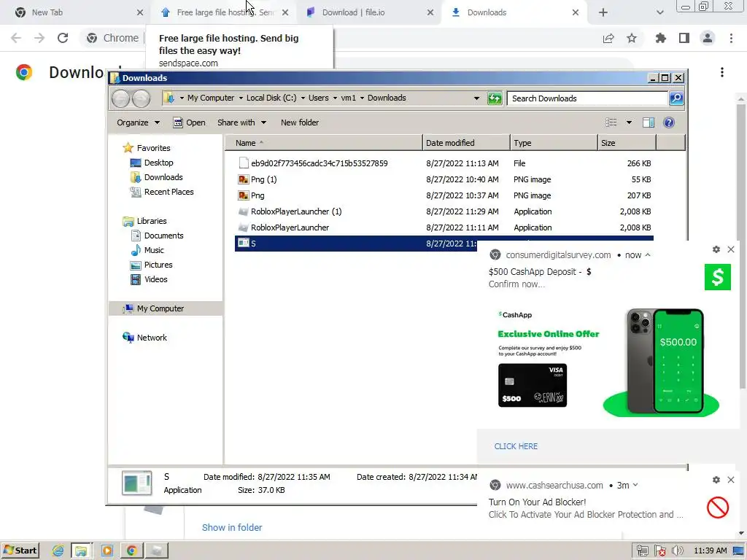The width and height of the screenshot is (747, 560).
Task: Collapse consumerdigitalsurvey notification chevron
Action: [648, 254]
